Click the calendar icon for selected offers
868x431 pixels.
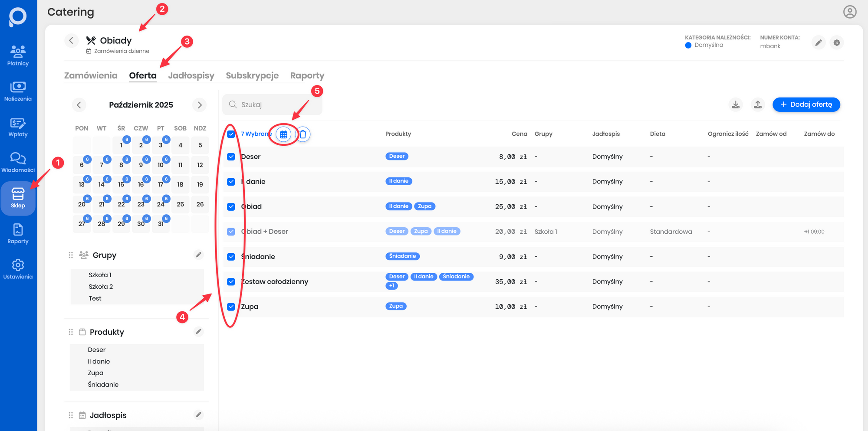click(x=283, y=134)
